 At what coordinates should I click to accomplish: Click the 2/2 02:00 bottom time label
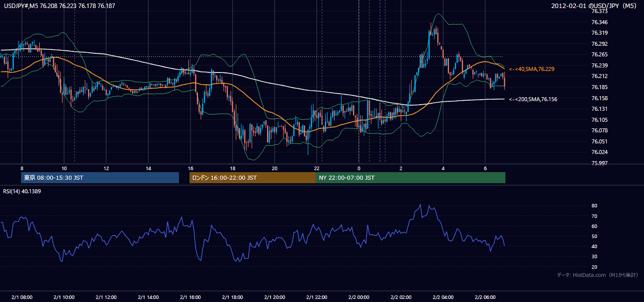pos(401,297)
